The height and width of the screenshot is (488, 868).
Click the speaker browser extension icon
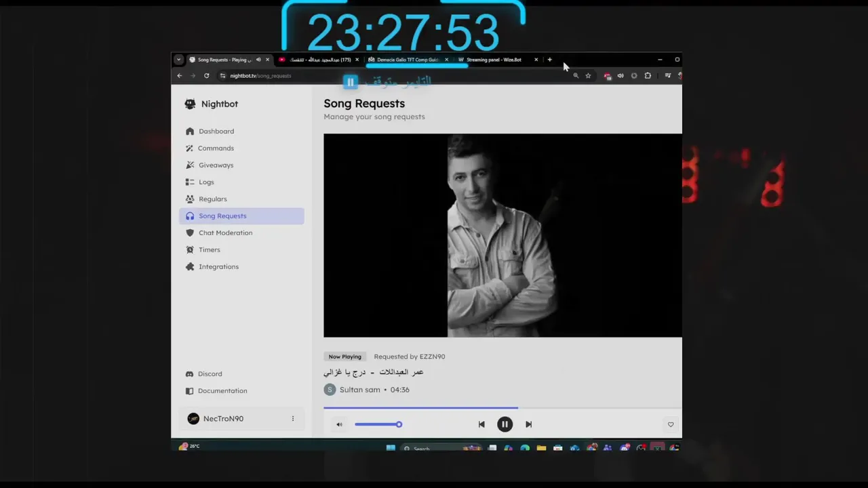tap(620, 75)
